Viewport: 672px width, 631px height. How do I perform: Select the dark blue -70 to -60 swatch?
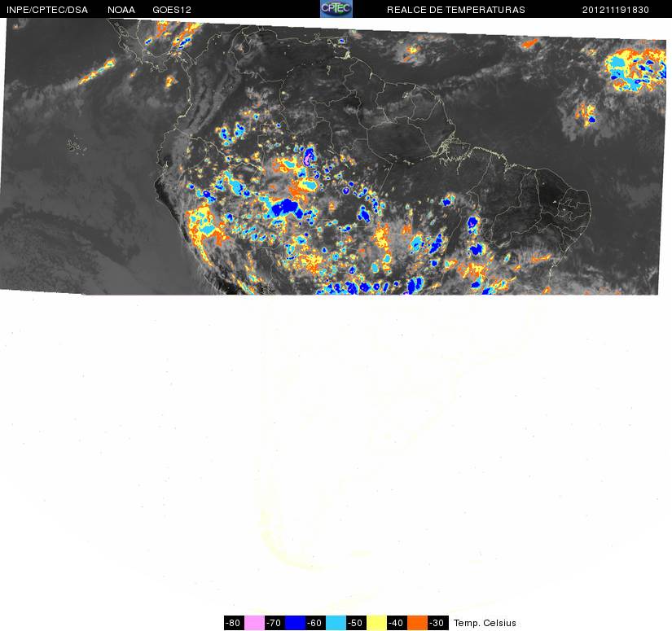296,623
